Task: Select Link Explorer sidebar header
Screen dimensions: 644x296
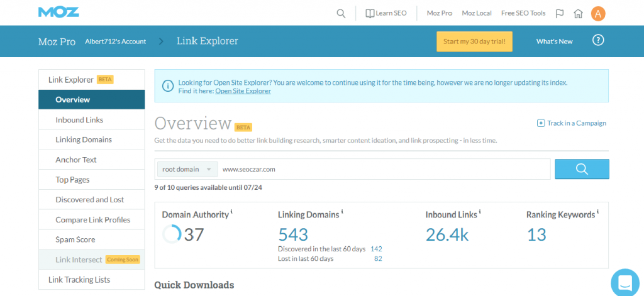Action: 92,80
